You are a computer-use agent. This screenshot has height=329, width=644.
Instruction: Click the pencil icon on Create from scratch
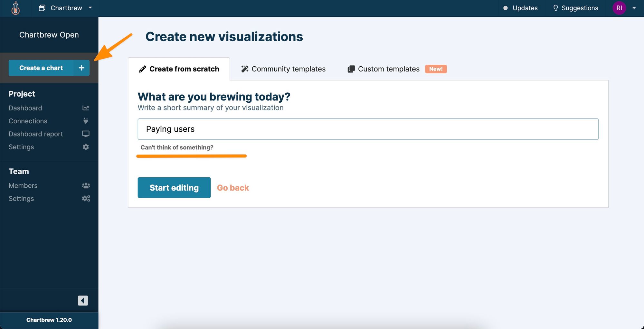coord(143,69)
